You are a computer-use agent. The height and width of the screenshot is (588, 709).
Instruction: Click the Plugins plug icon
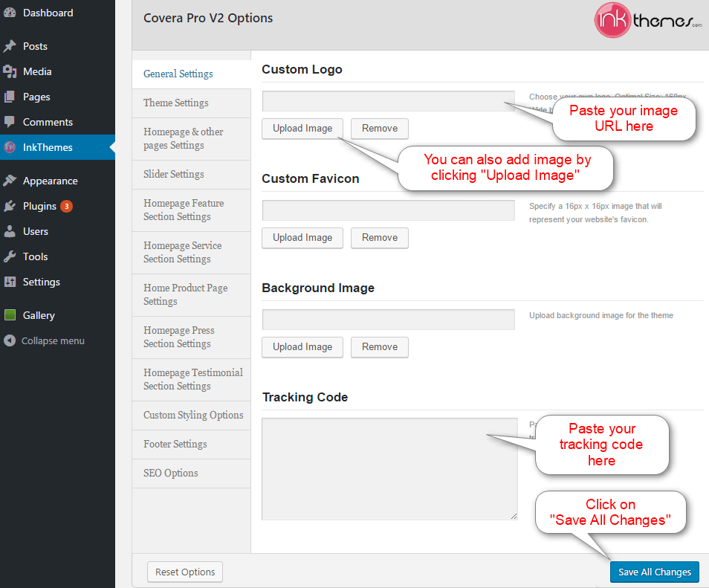coord(10,206)
